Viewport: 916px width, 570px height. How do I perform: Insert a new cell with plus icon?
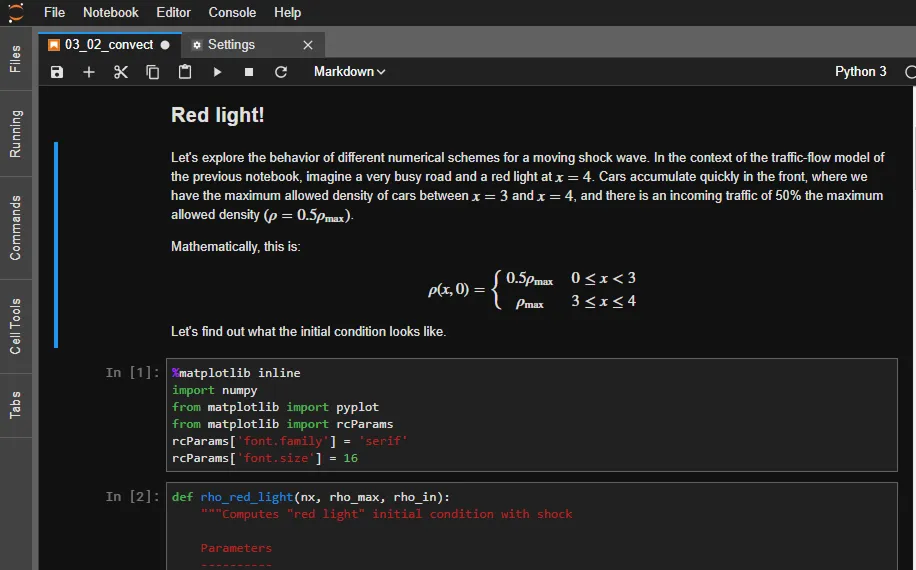tap(89, 72)
